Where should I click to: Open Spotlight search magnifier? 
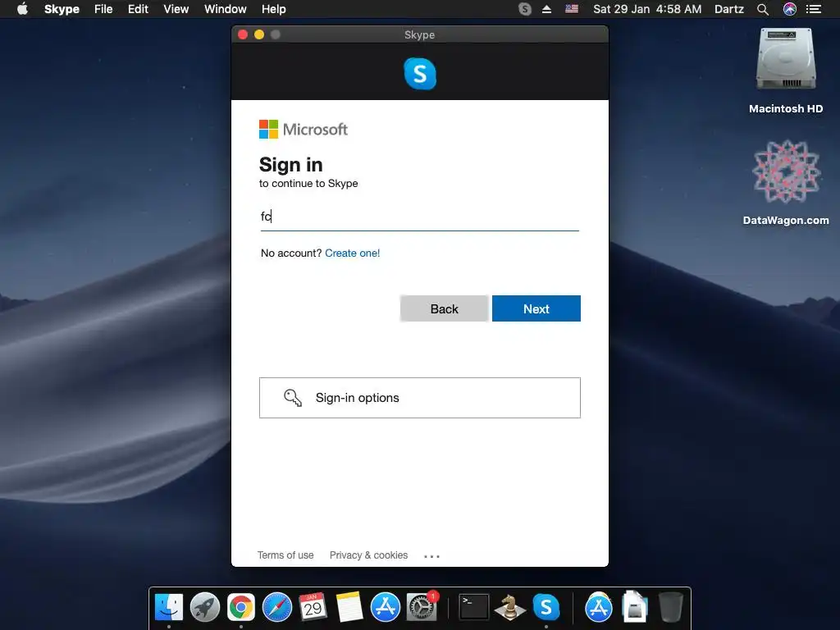coord(763,9)
